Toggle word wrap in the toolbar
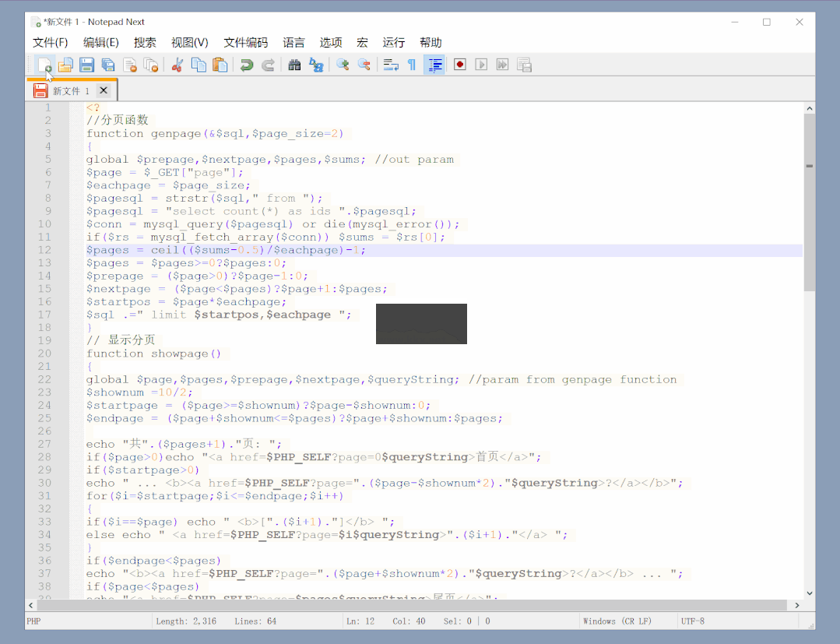 click(x=391, y=65)
